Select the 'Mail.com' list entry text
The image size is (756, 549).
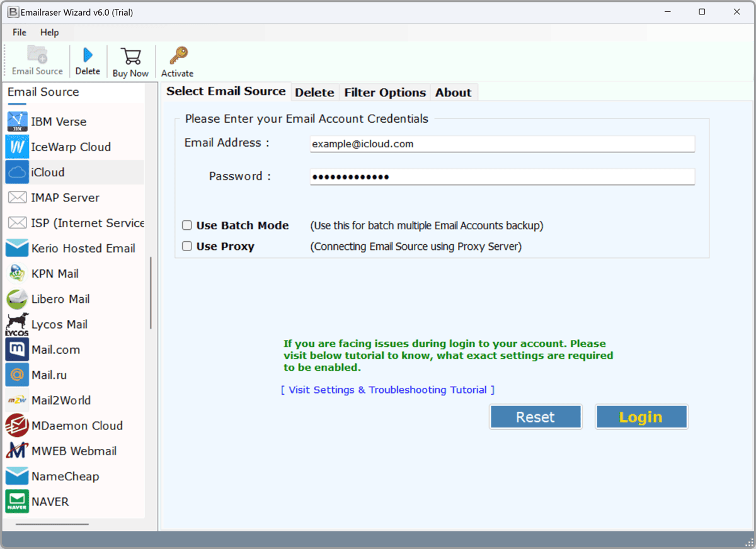click(55, 349)
